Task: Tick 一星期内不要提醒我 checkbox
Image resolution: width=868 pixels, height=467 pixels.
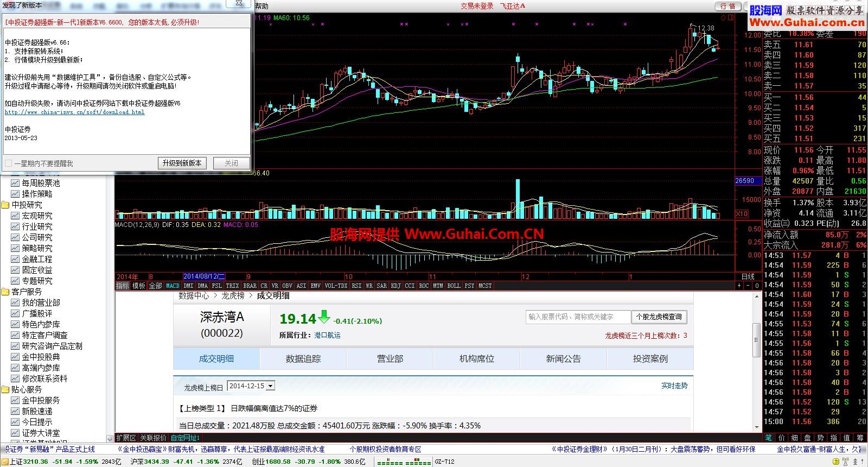Action: click(8, 163)
